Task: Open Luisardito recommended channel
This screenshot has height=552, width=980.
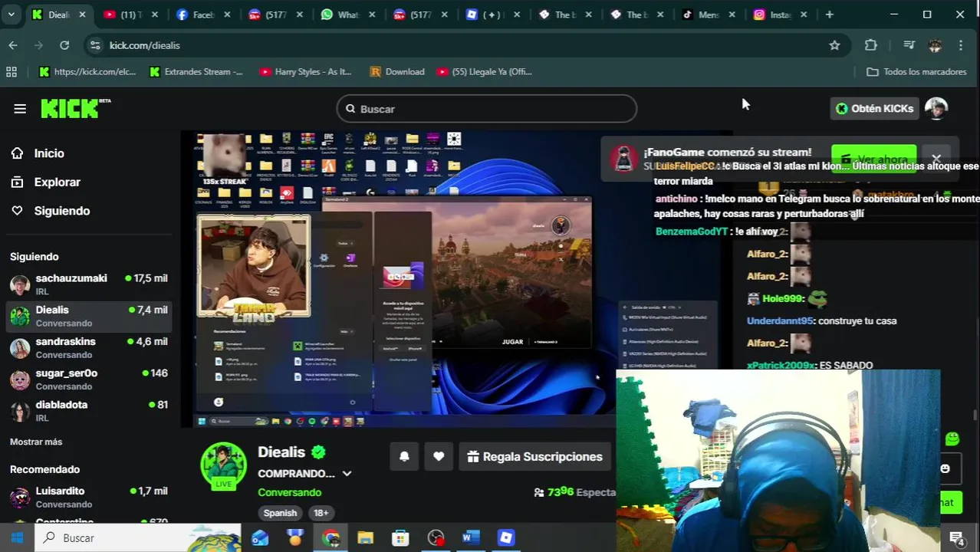Action: (x=88, y=497)
